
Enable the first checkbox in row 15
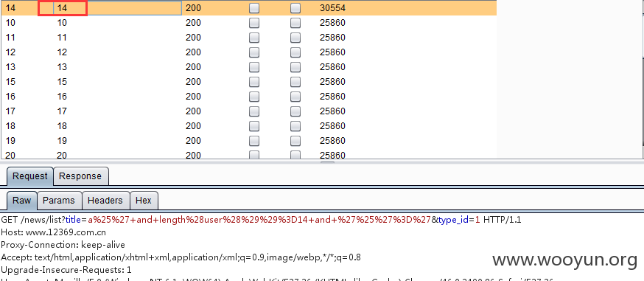click(x=254, y=82)
